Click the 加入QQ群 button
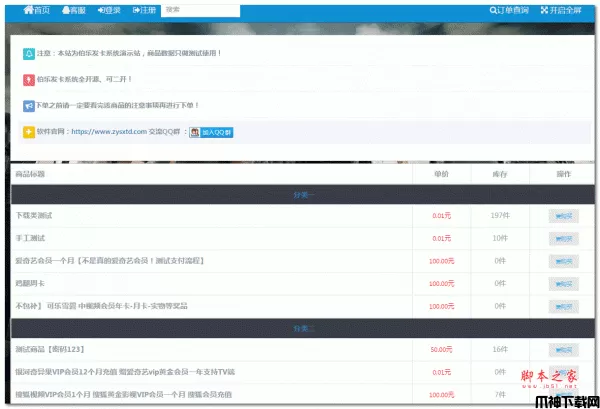600x409 pixels. [211, 132]
